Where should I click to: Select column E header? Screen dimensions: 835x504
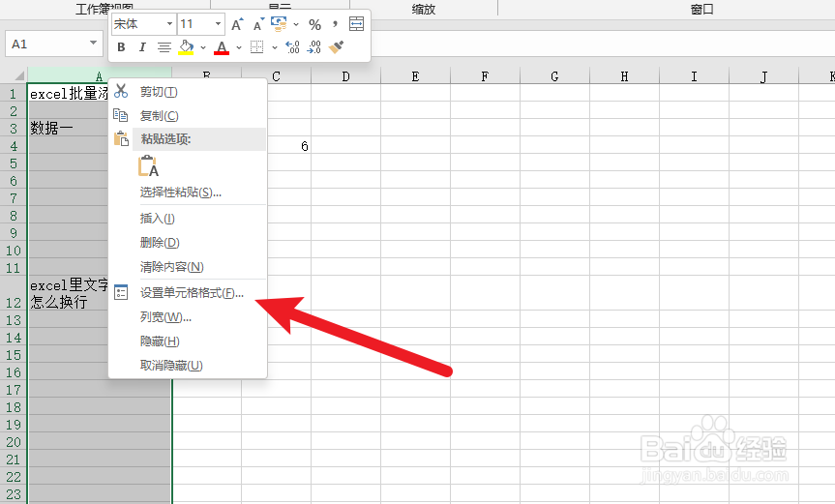pyautogui.click(x=415, y=76)
